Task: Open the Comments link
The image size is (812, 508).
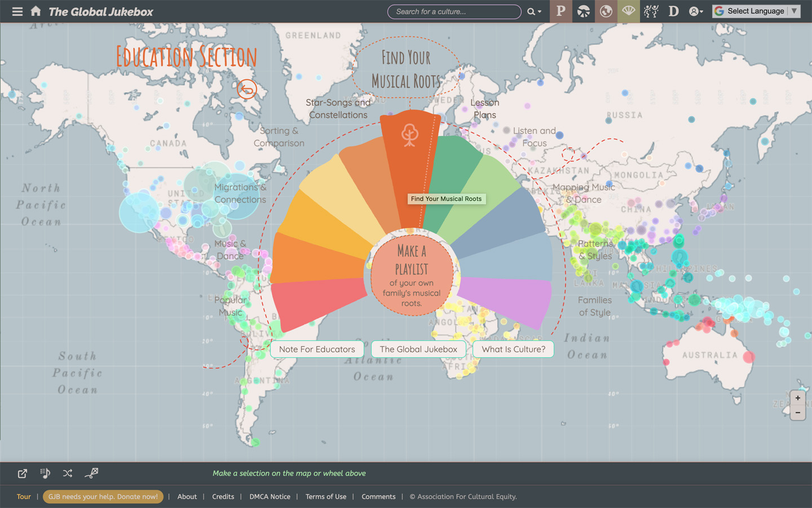Action: pos(378,497)
